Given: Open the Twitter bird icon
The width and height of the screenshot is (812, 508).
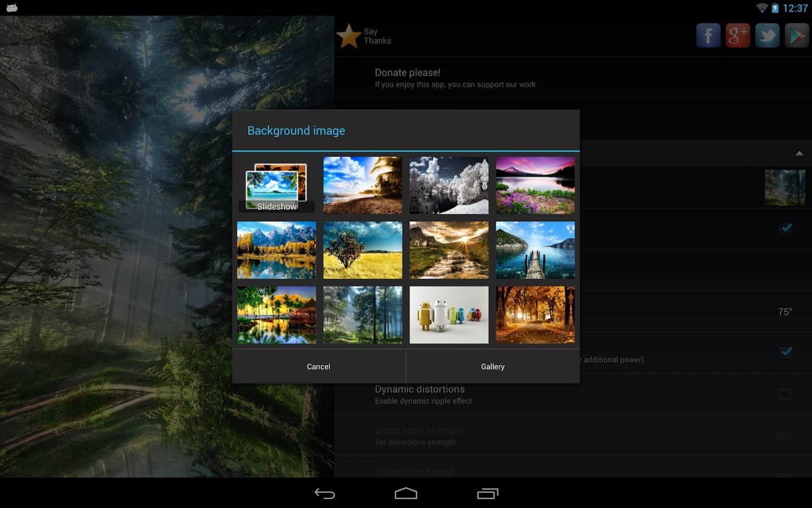Looking at the screenshot, I should 767,36.
